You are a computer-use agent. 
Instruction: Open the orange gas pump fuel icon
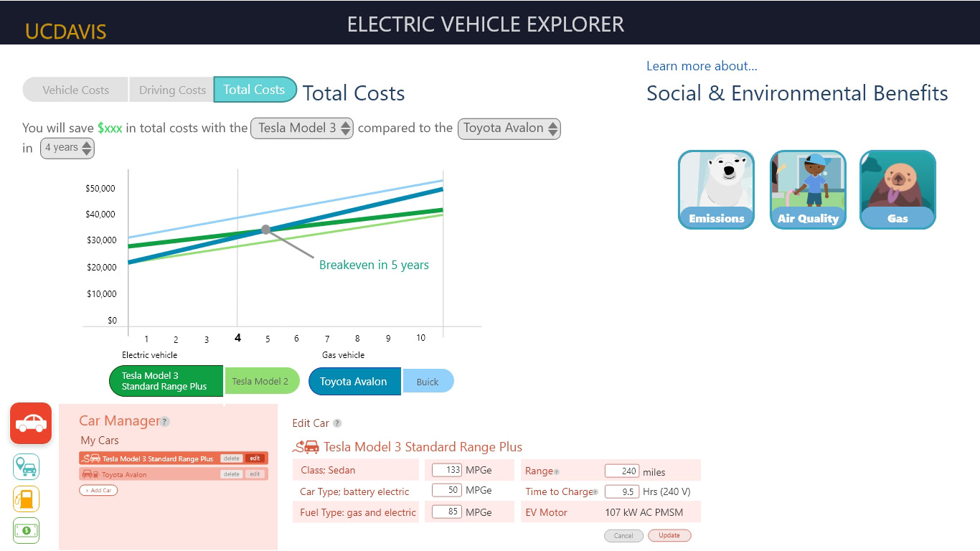click(x=27, y=499)
